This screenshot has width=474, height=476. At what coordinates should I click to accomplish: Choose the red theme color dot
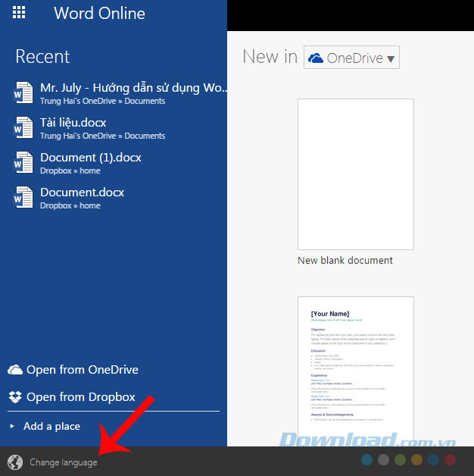(x=451, y=459)
